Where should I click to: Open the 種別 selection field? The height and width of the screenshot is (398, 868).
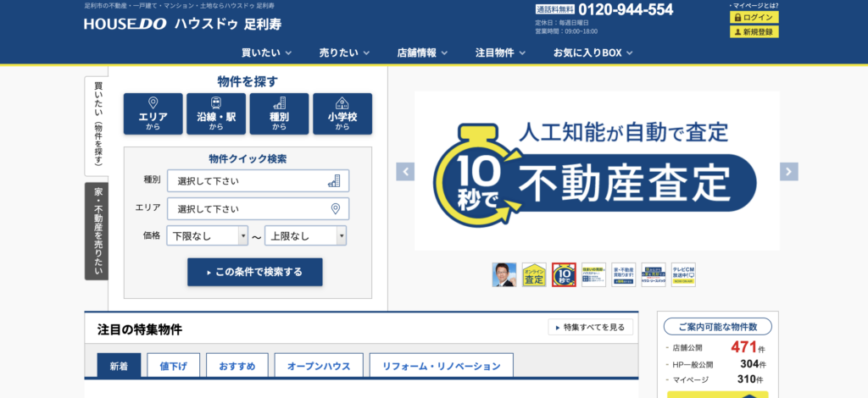(x=258, y=180)
